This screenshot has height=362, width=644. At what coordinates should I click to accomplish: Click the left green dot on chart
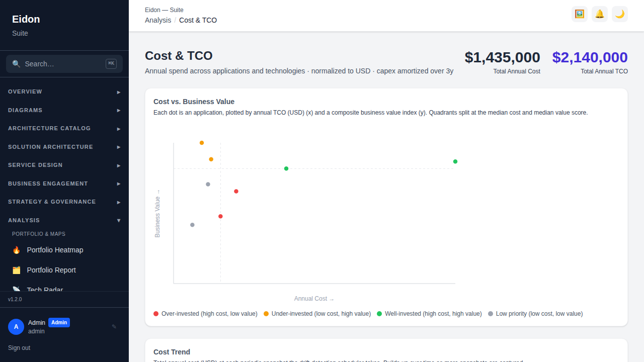tap(286, 168)
